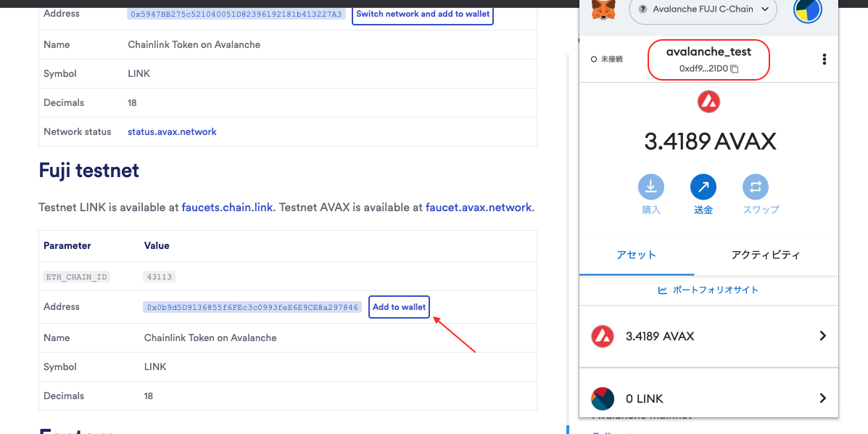Click the question mark icon in network selector

[642, 9]
